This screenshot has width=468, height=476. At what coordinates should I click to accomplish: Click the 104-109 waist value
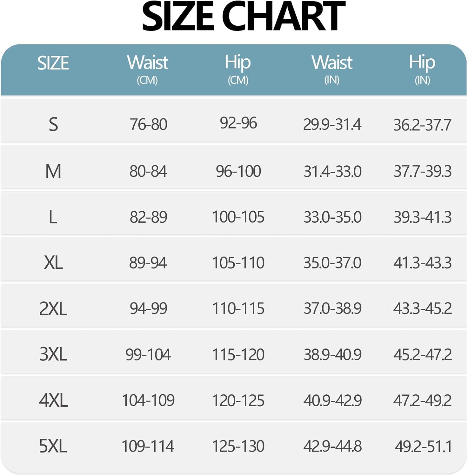(x=148, y=400)
